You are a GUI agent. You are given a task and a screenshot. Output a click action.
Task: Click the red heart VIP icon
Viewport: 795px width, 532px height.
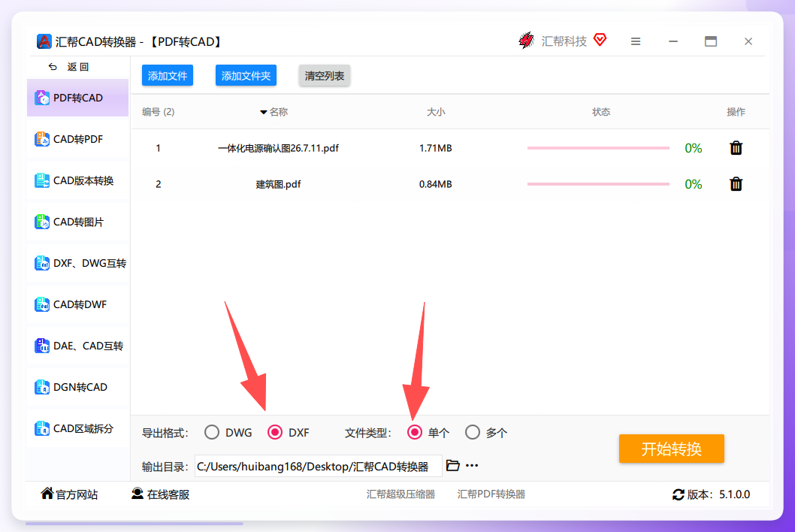click(x=600, y=40)
